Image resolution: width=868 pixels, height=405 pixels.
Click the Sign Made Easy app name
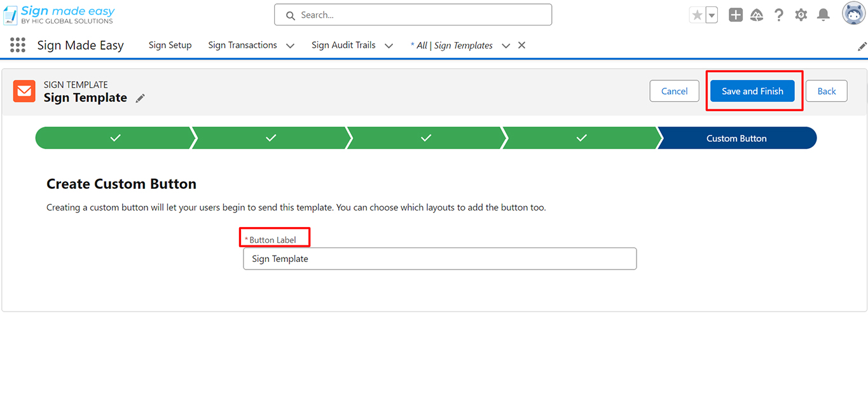[x=80, y=45]
